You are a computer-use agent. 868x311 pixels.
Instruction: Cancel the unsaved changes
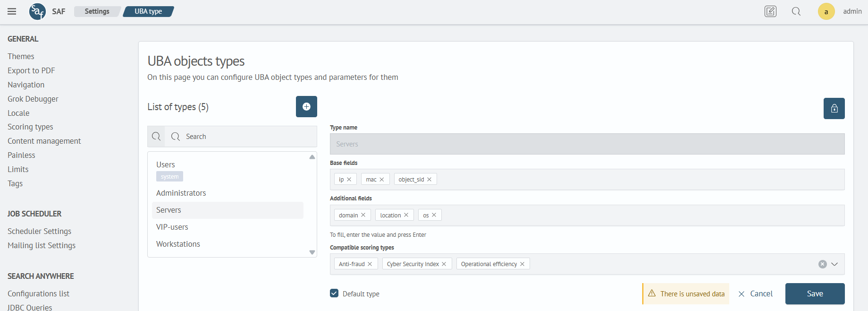[755, 294]
